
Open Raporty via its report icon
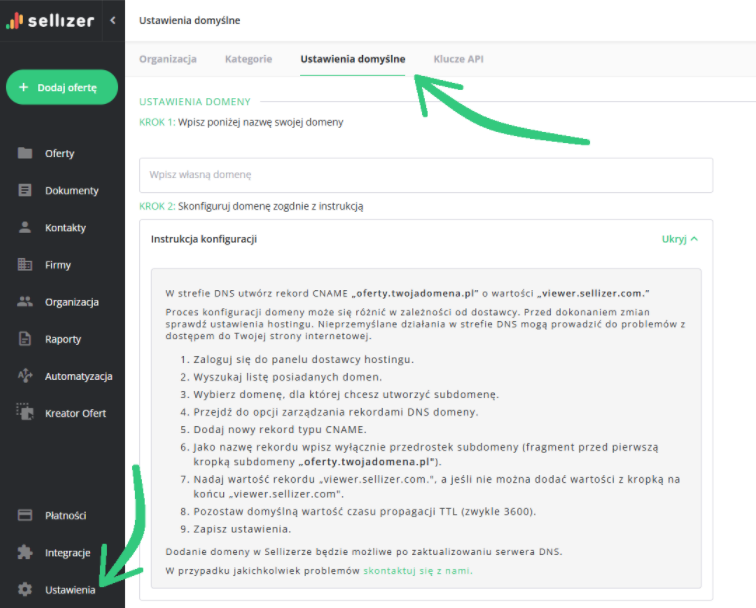(25, 339)
